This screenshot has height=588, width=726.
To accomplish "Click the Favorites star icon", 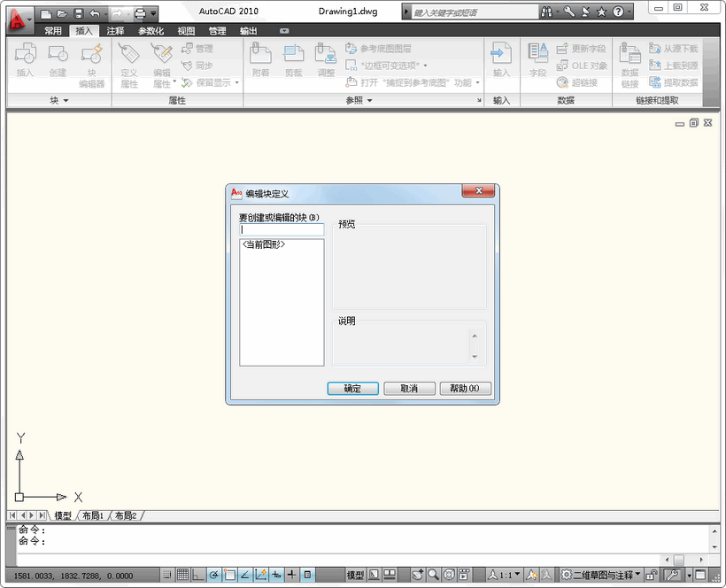I will pos(602,12).
